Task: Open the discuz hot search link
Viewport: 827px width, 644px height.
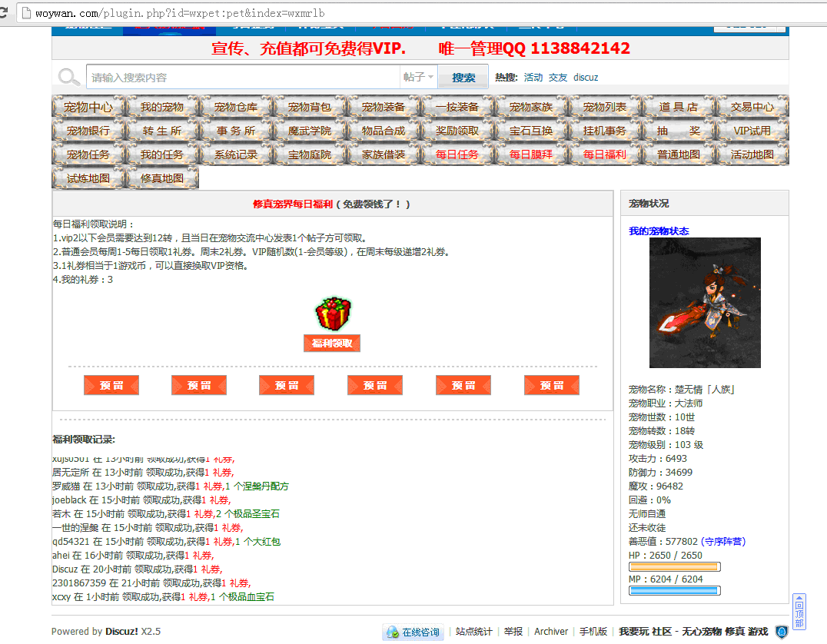Action: coord(586,78)
